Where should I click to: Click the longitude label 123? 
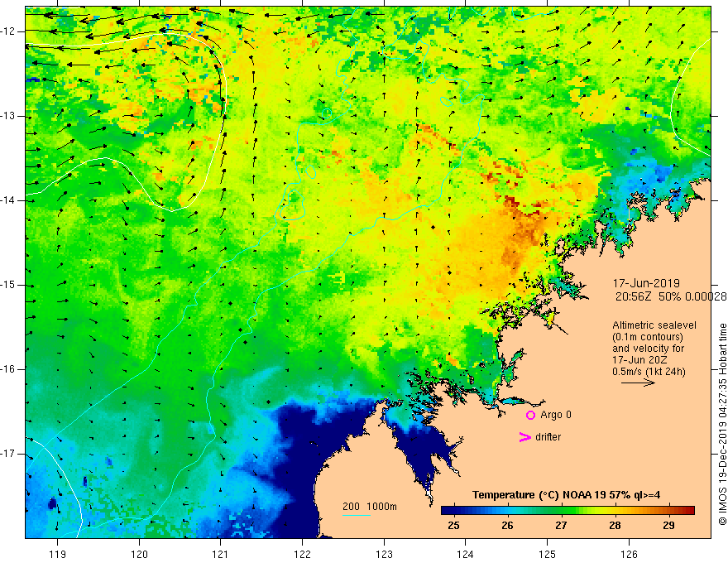(x=384, y=554)
